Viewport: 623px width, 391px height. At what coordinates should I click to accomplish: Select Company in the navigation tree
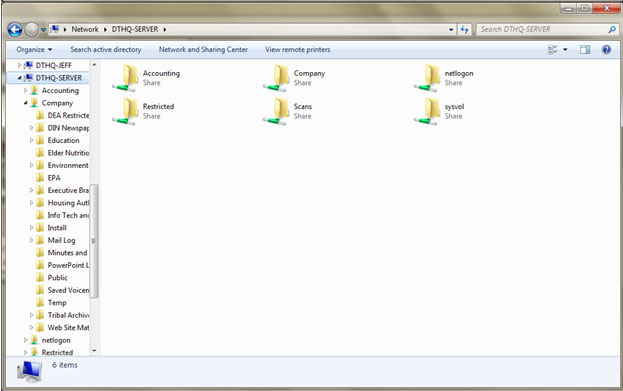point(57,103)
